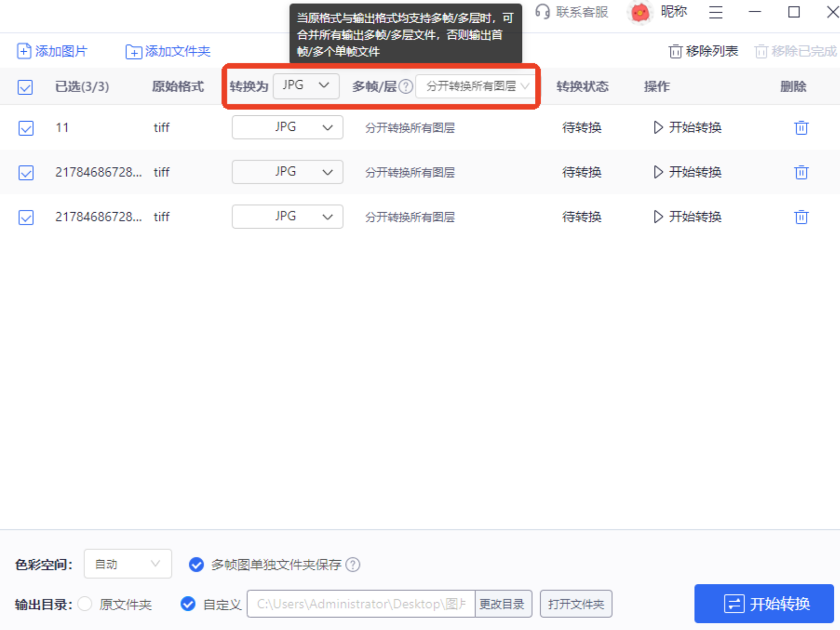Click play icon 开始转换 for file 11
This screenshot has width=840, height=630.
[658, 127]
